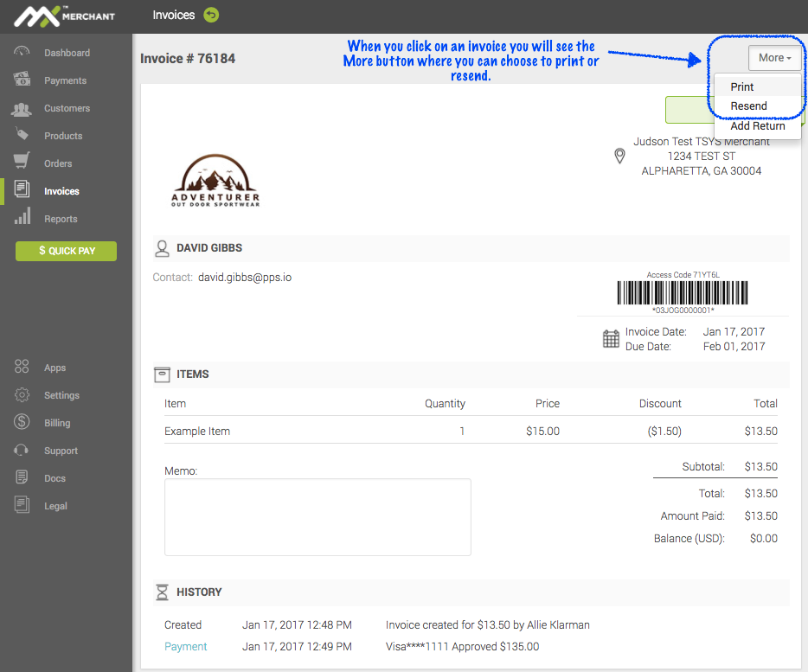Screen dimensions: 808x672
Task: Select the Products tag icon
Action: point(22,136)
